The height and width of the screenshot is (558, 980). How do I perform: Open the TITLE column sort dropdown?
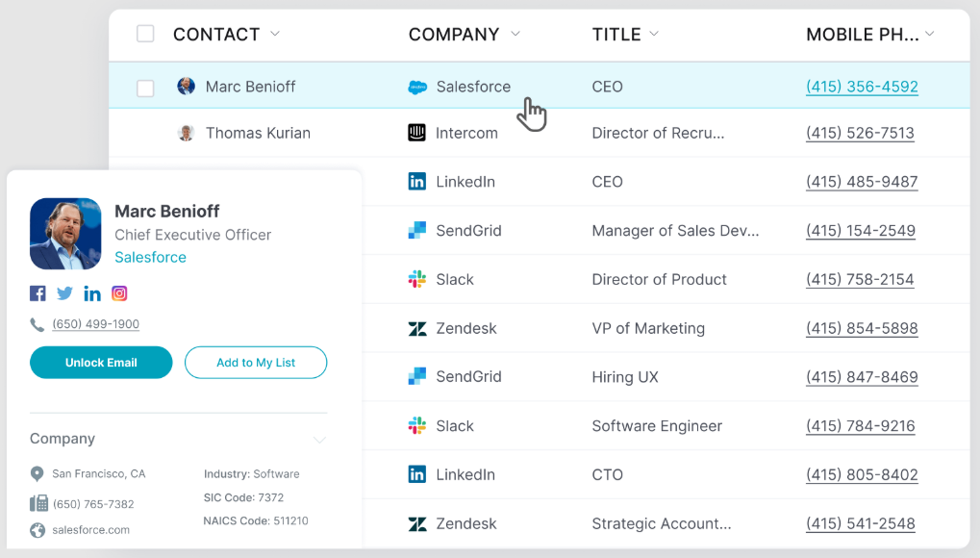(x=654, y=34)
